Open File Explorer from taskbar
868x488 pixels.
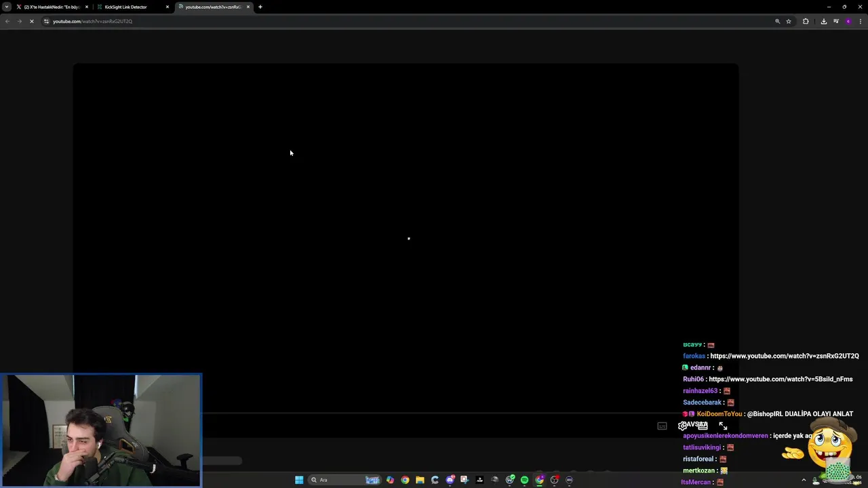[420, 480]
